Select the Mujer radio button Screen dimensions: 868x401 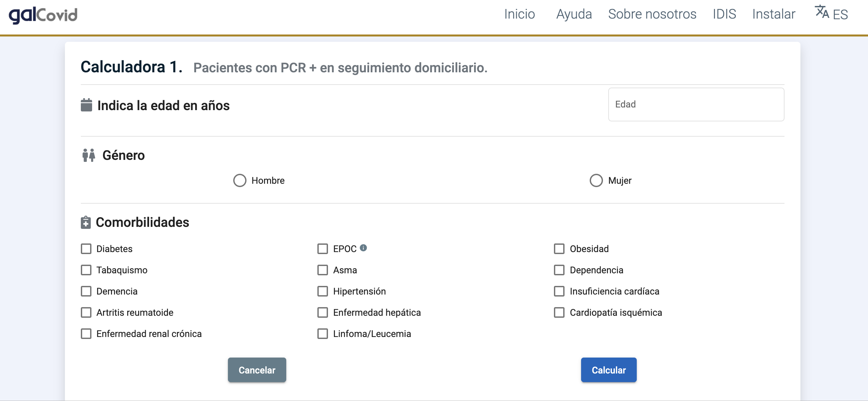pos(596,180)
